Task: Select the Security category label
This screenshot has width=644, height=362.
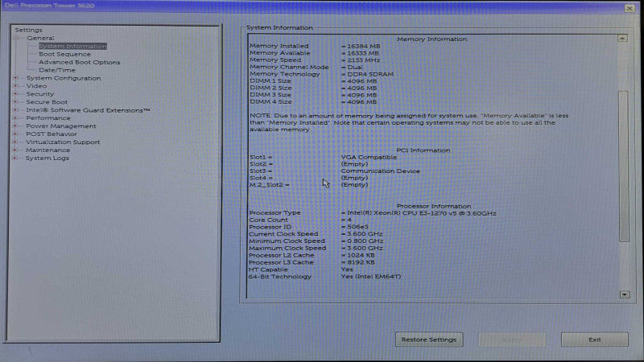Action: (40, 94)
